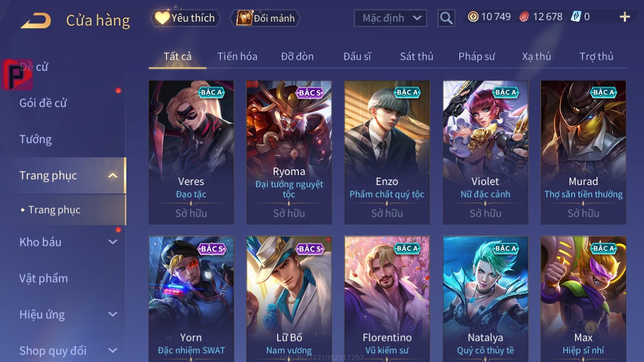Viewport: 644px width, 362px height.
Task: Click the back arrow icon
Action: [x=36, y=21]
